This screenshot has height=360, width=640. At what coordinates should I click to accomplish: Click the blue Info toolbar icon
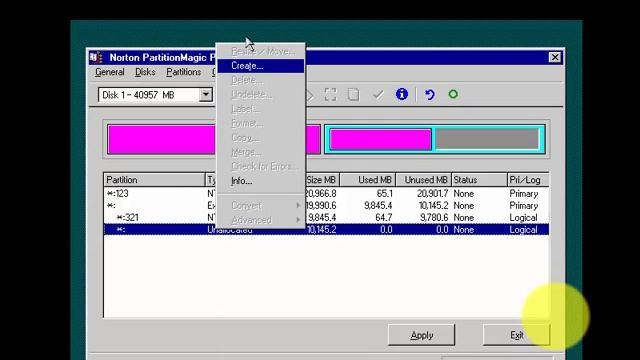(402, 94)
